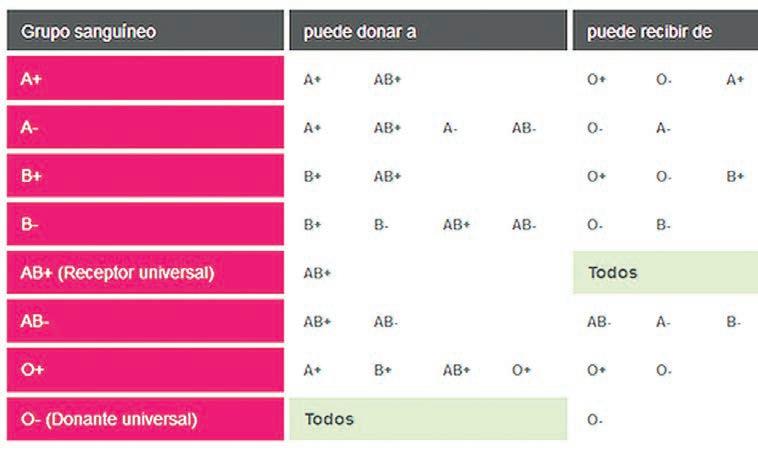Screen dimensions: 758x453
Task: Click O+ in the O+ row's donate list
Action: tap(522, 371)
